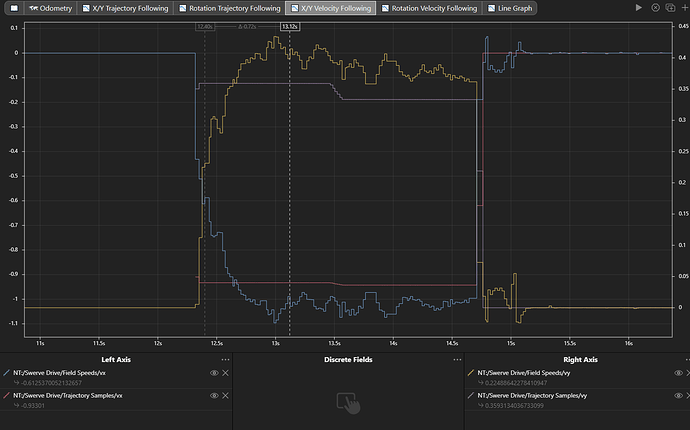
Task: Click the Left Axis header
Action: tap(116, 360)
